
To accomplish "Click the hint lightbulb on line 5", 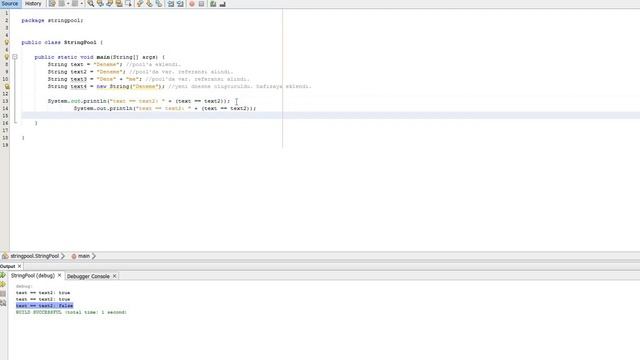I will (x=7, y=42).
